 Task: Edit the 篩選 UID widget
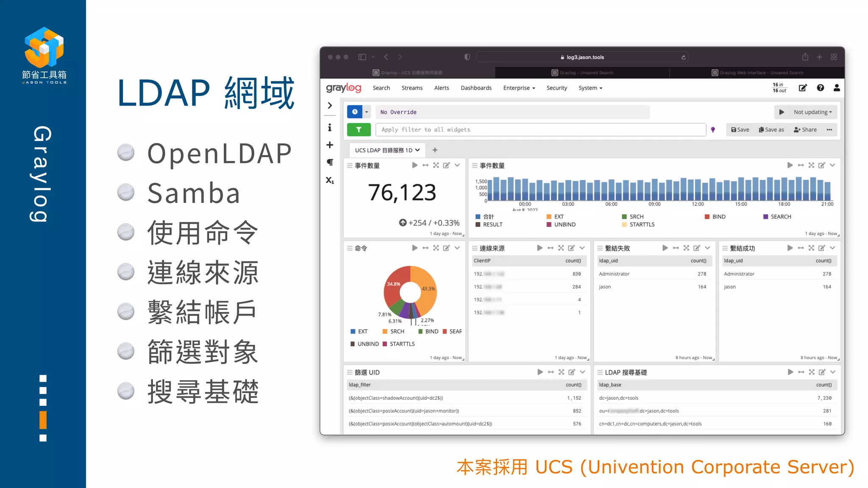pyautogui.click(x=572, y=372)
